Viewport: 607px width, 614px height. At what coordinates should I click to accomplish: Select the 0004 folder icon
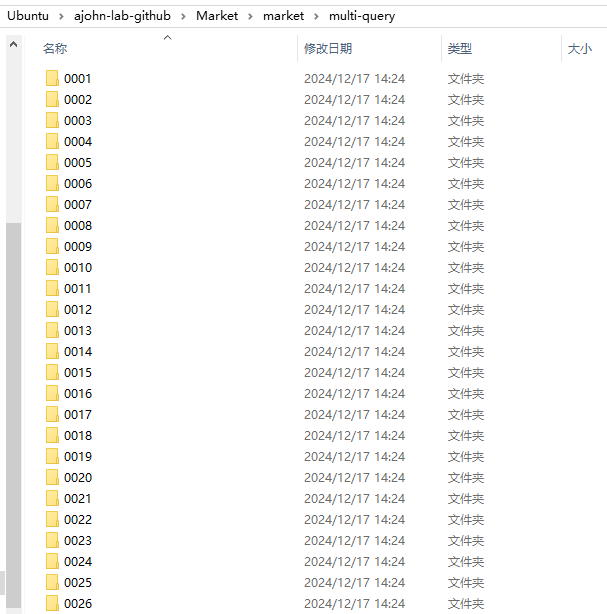52,141
